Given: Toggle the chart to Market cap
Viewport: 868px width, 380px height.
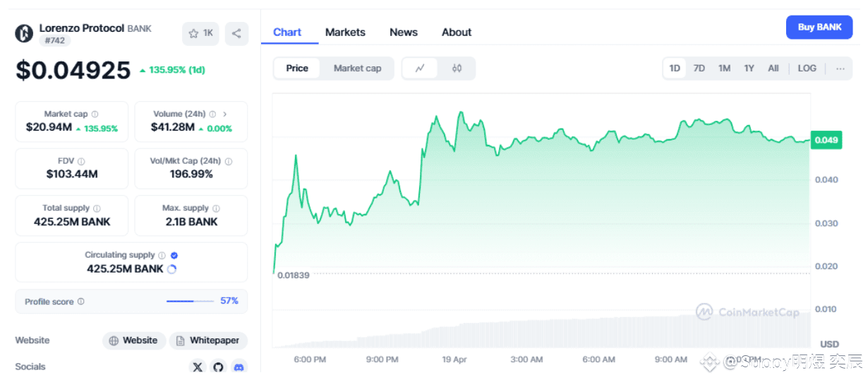Looking at the screenshot, I should 357,69.
